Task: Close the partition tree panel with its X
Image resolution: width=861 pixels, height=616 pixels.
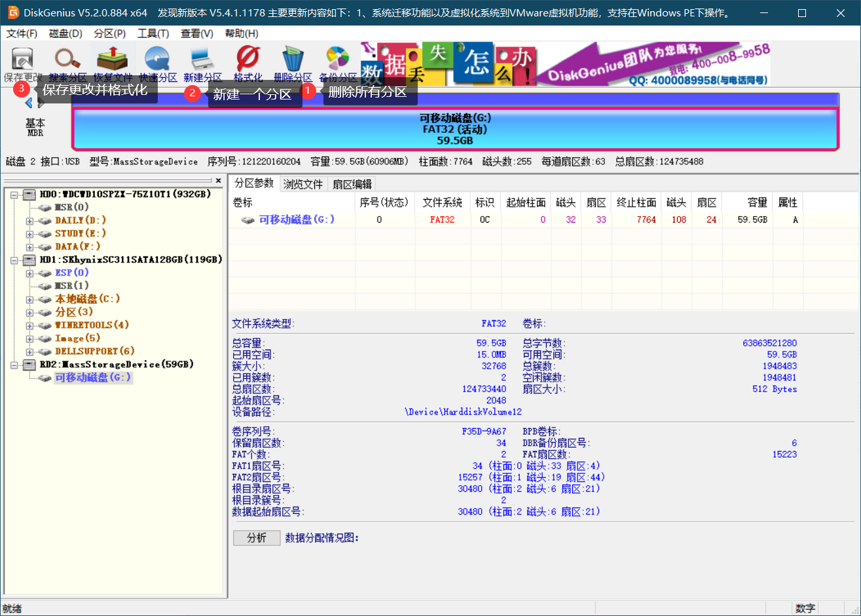Action: [218, 181]
